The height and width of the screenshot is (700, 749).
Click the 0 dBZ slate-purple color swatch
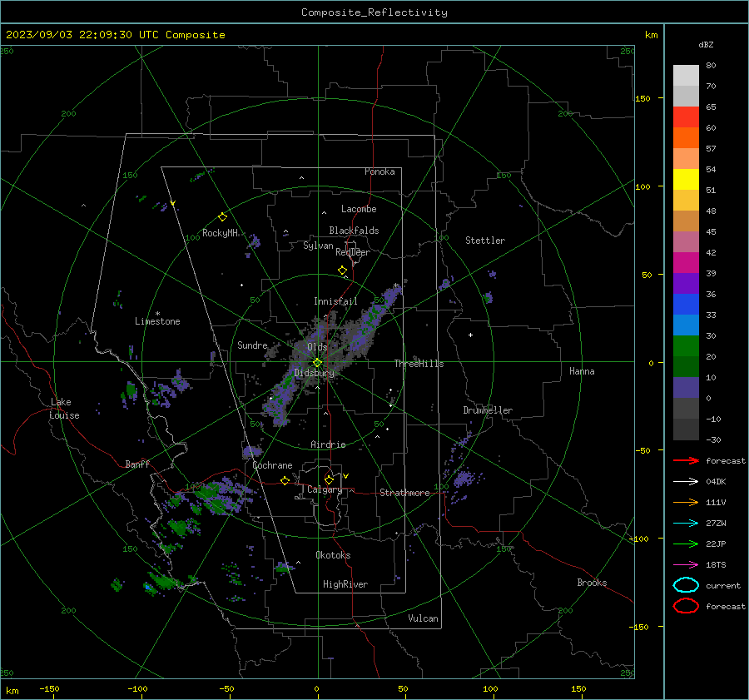point(686,388)
